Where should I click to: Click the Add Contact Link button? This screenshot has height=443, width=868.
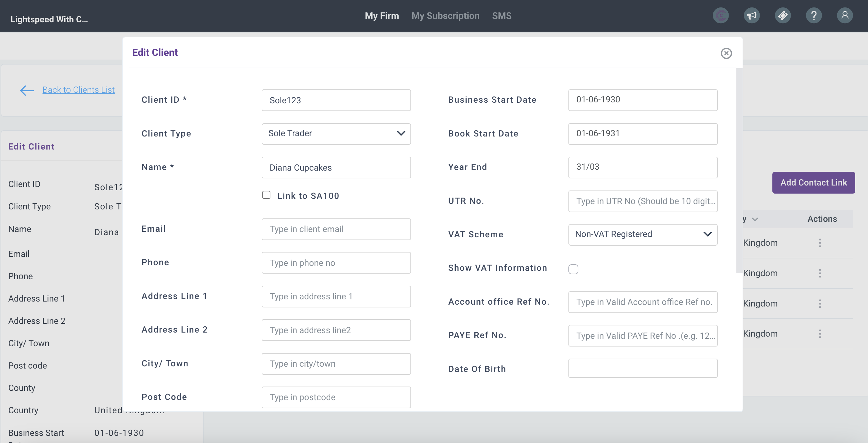coord(813,182)
